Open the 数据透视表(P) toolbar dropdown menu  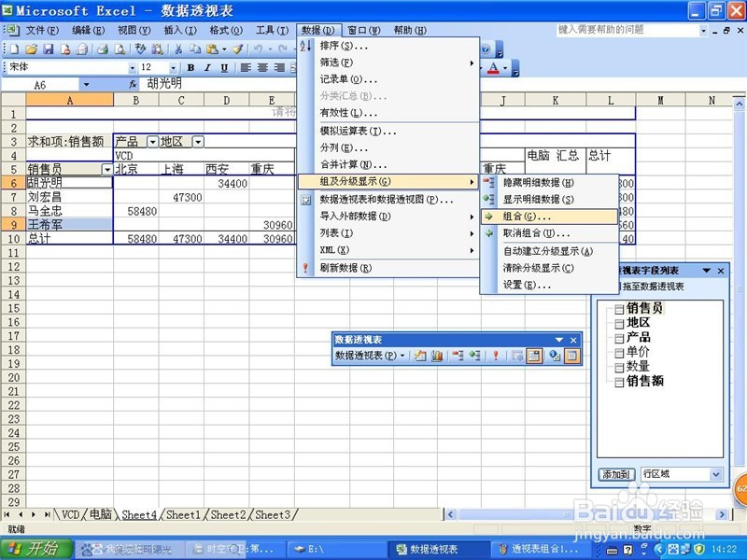point(370,356)
